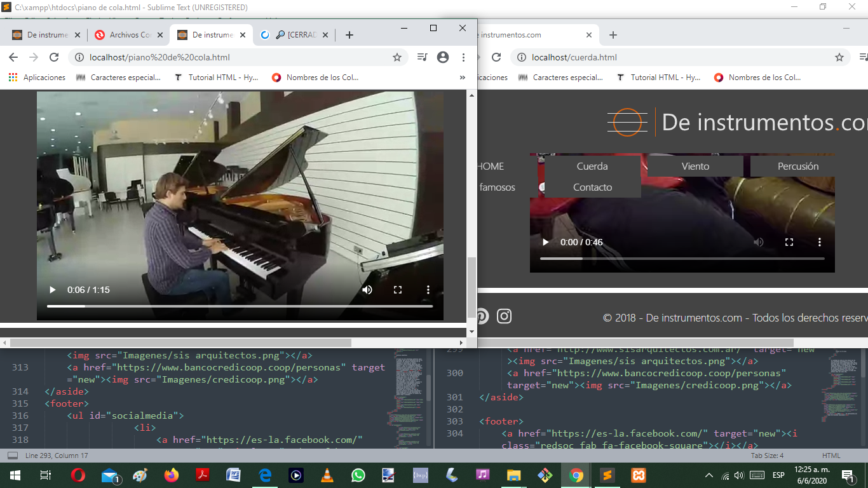Screen dimensions: 868x488
Task: Expand hidden bookmarks chevron in front window
Action: tap(463, 78)
